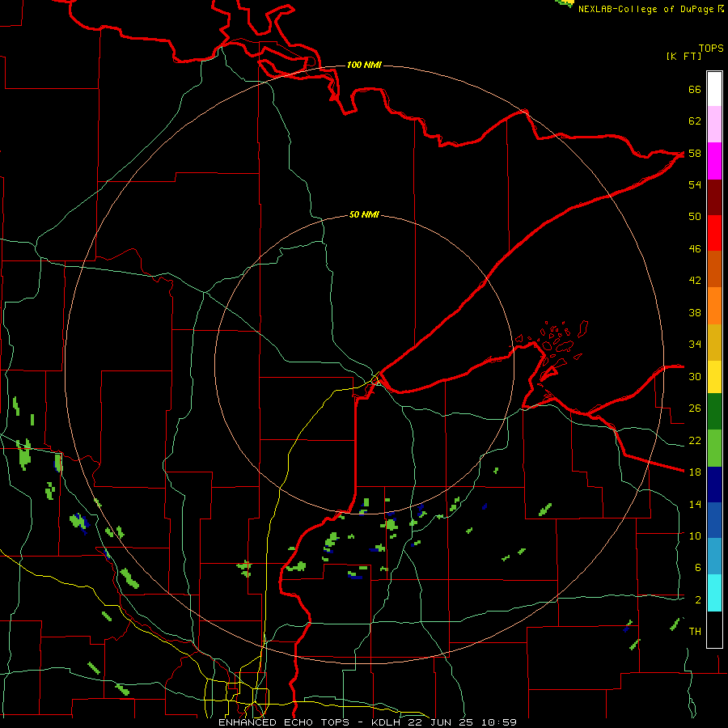
Task: Click the '22' scale value on legend
Action: click(x=695, y=440)
